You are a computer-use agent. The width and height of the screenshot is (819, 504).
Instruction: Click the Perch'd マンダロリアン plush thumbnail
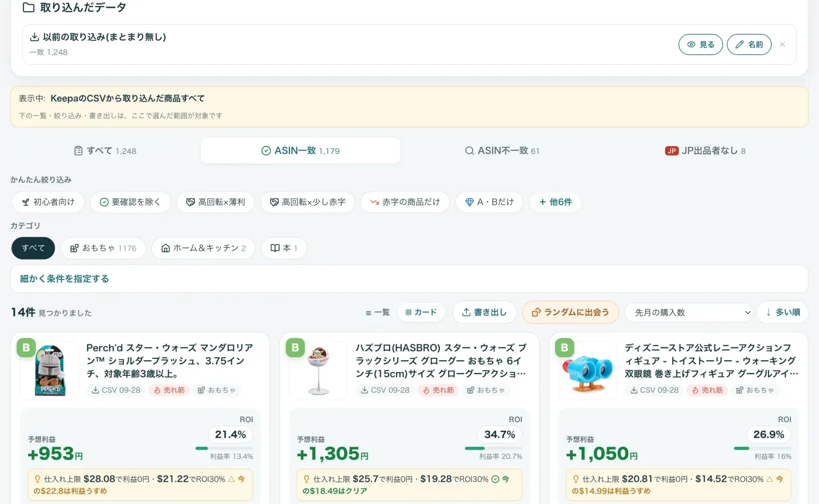click(49, 371)
